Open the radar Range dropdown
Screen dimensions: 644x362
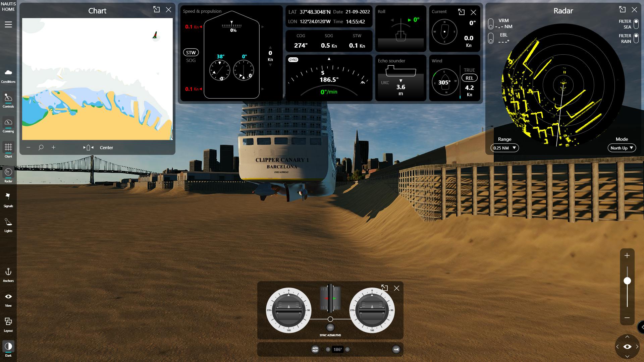point(504,148)
